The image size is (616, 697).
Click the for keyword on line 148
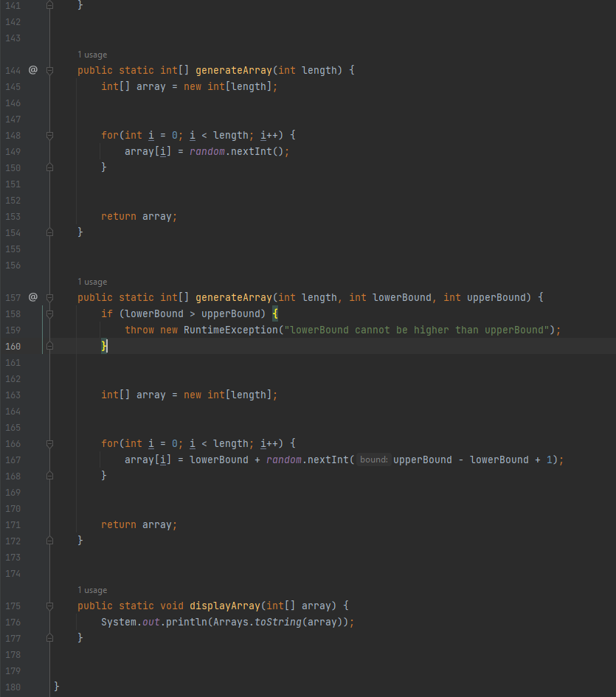tap(110, 135)
